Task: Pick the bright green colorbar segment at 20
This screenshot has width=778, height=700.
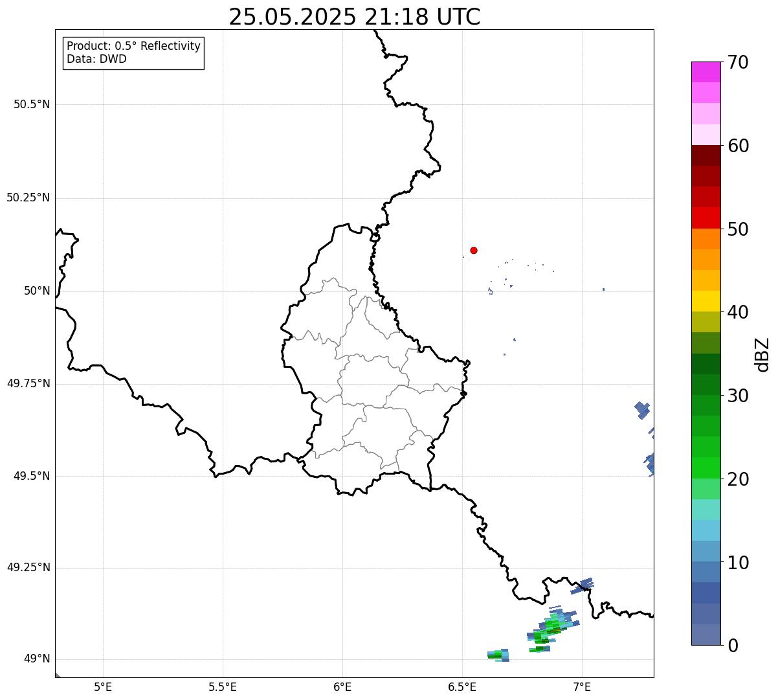Action: coord(706,468)
